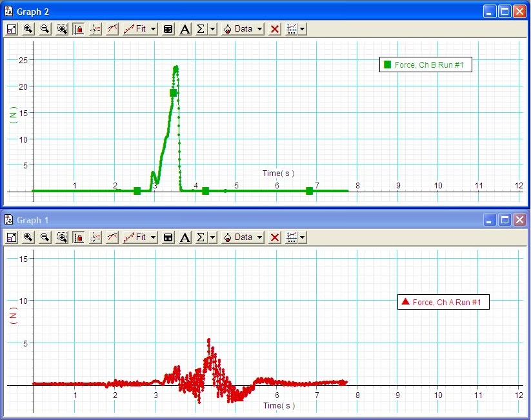Image resolution: width=531 pixels, height=420 pixels.
Task: Click Zoom In magnifier in Graph 2 toolbar
Action: point(28,29)
